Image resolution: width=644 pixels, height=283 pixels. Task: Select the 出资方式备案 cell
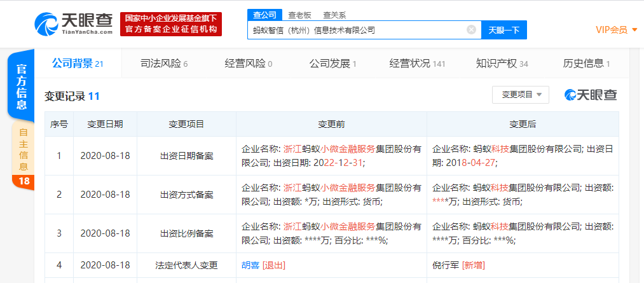click(x=186, y=195)
